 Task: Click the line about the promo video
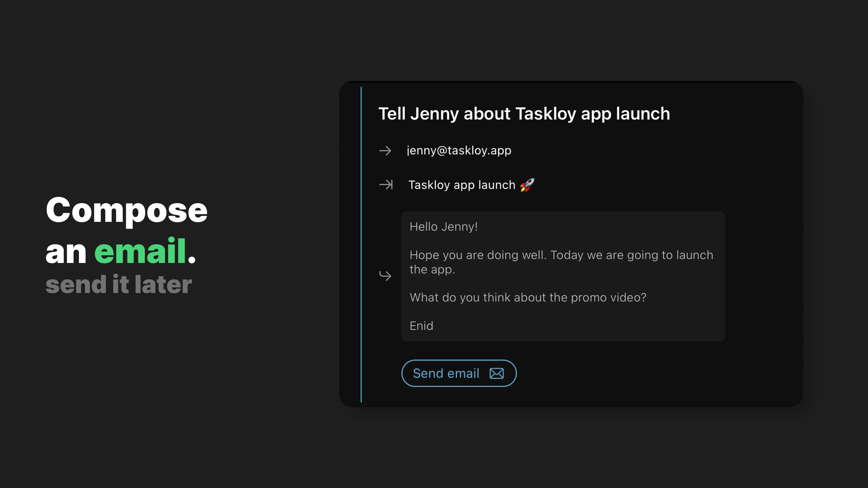click(x=528, y=298)
